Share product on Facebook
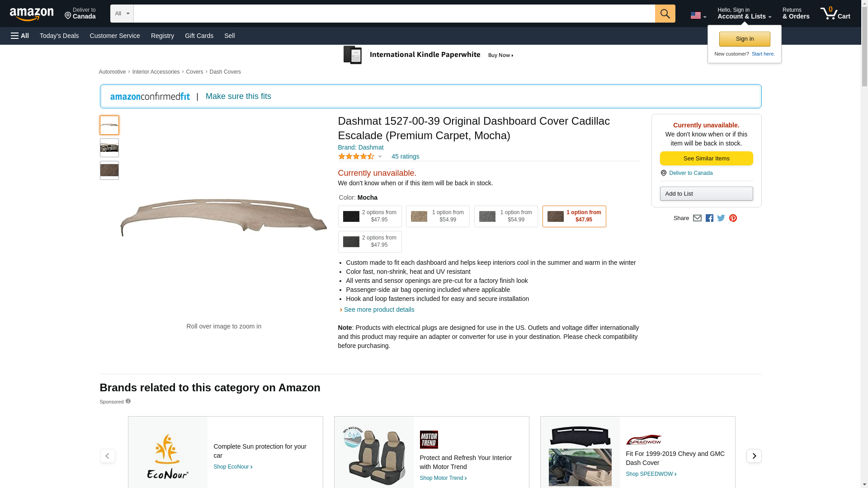 point(709,218)
